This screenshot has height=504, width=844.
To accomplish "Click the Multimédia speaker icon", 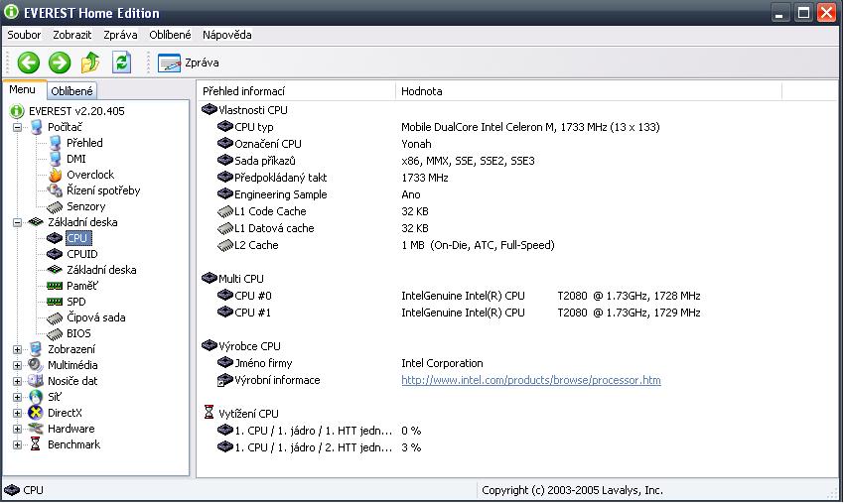I will coord(36,365).
